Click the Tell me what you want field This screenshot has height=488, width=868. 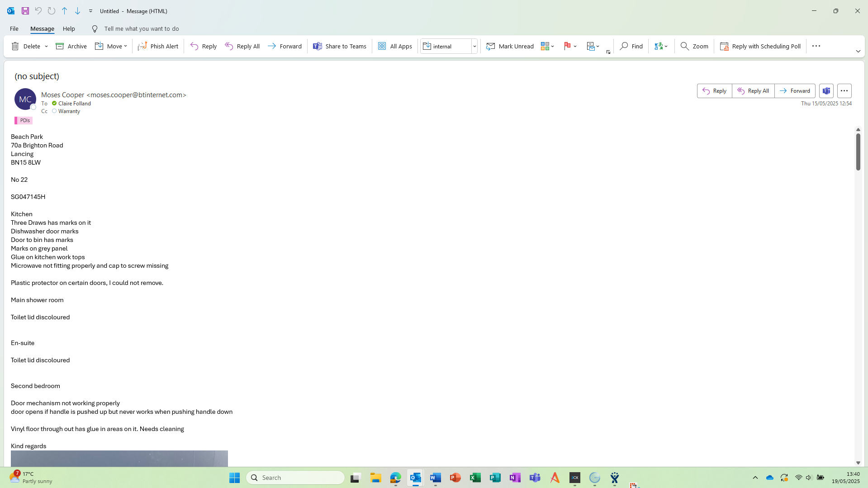(x=141, y=28)
